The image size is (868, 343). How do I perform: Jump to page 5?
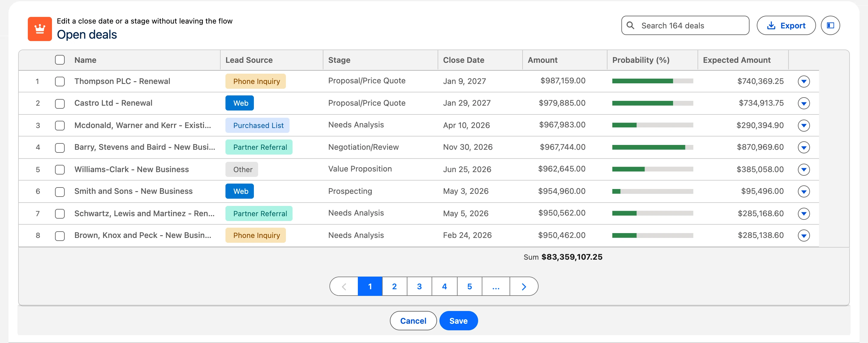(469, 287)
